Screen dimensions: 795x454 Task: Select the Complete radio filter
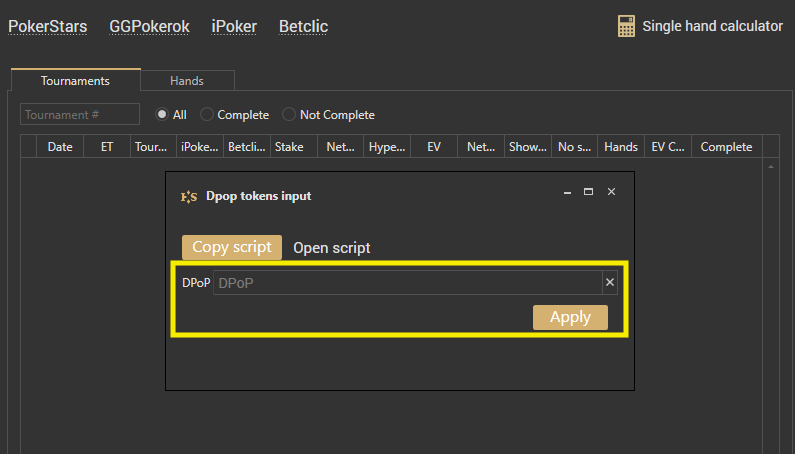208,115
